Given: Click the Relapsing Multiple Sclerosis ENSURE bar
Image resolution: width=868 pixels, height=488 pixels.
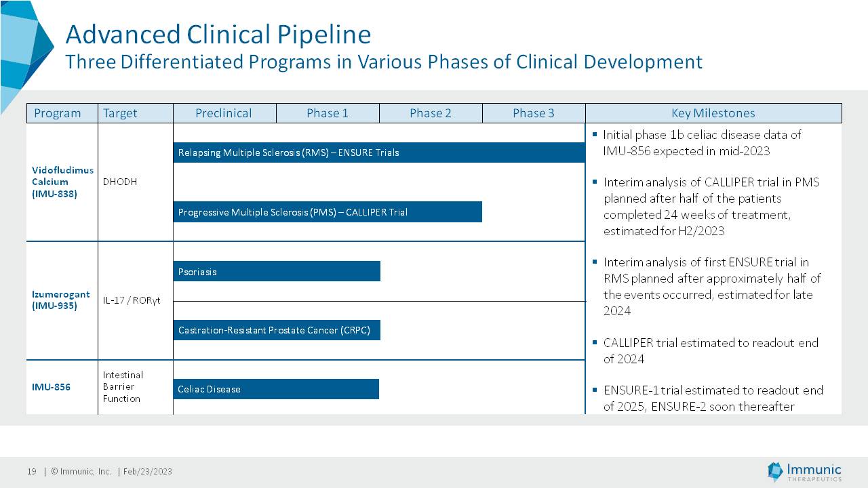Looking at the screenshot, I should (378, 152).
